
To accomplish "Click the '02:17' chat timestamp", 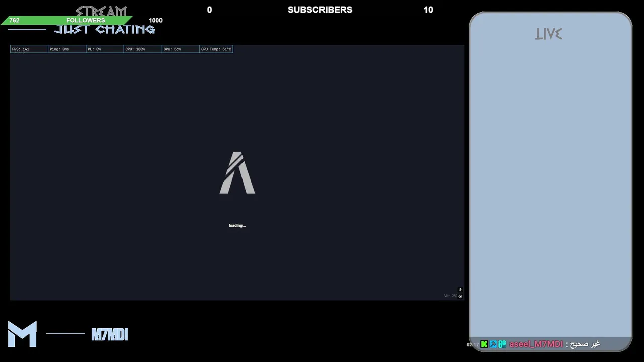I will point(472,345).
